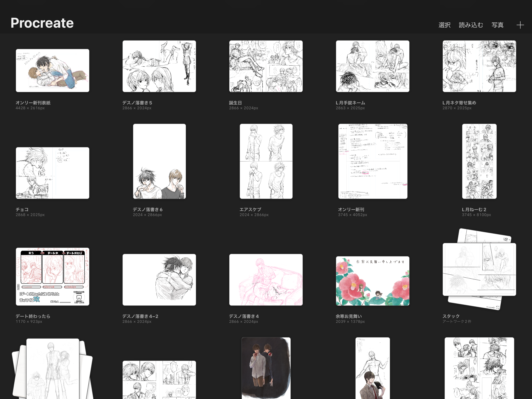Tap the plus icon for a new canvas
This screenshot has height=399, width=532.
(520, 25)
